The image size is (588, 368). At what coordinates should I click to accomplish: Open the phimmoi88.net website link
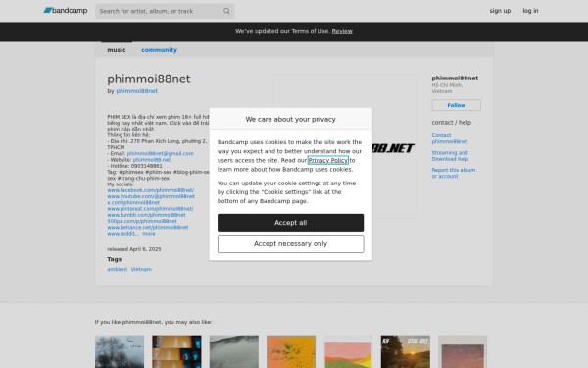click(152, 160)
